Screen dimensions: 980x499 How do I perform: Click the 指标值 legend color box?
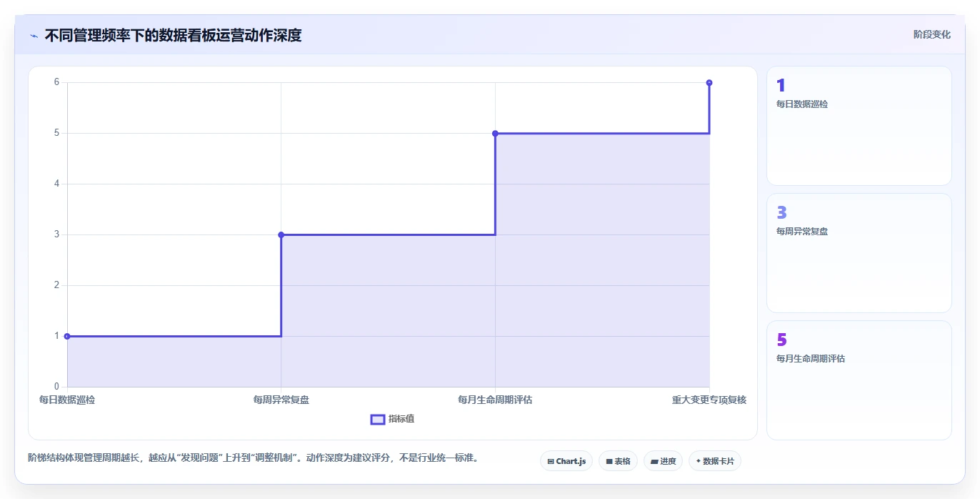378,419
